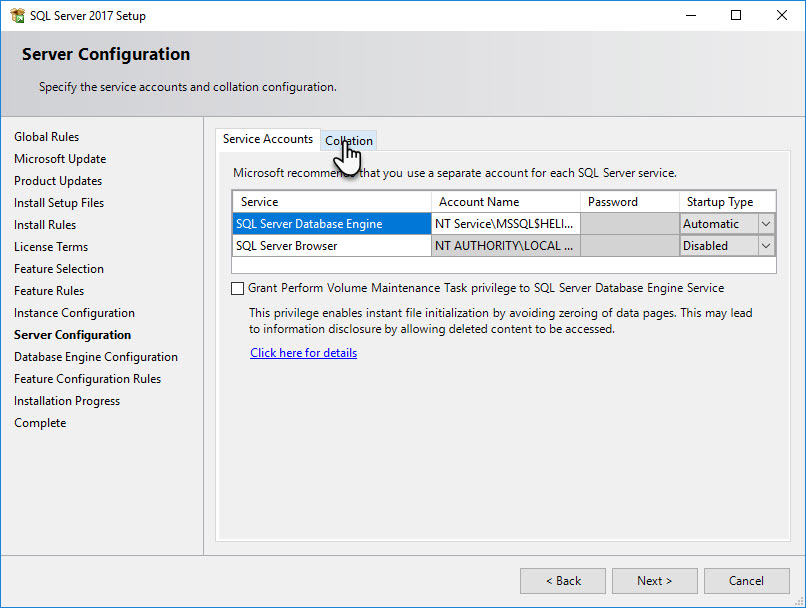Enable Grant Perform Volume Maintenance Task checkbox
This screenshot has height=608, width=806.
click(237, 288)
